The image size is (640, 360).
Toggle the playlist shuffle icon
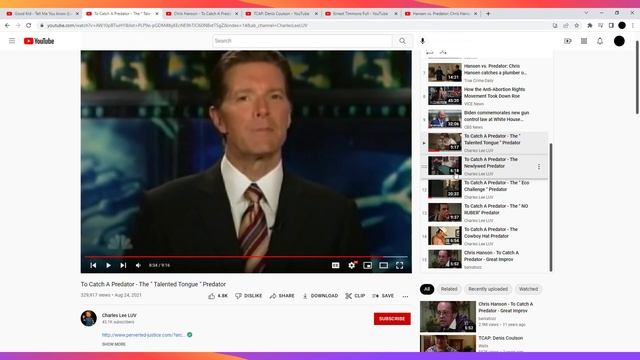click(443, 52)
